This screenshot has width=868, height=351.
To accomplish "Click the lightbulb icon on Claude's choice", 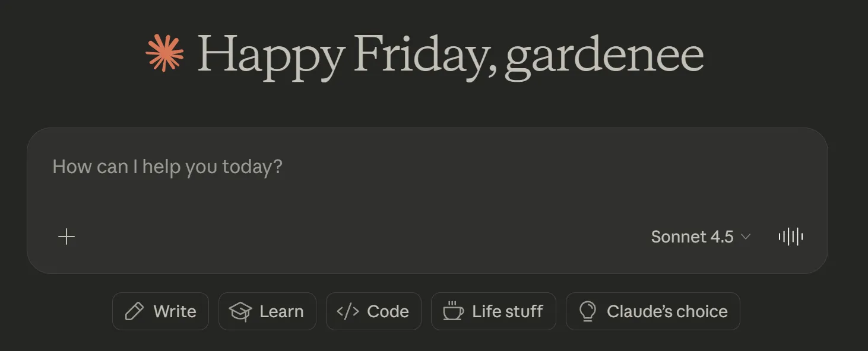I will pos(587,311).
